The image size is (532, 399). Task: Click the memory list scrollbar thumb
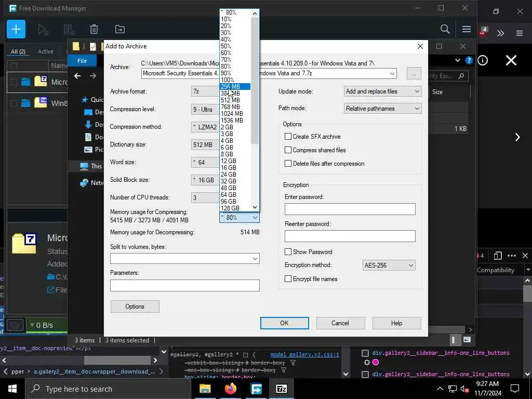tap(255, 81)
